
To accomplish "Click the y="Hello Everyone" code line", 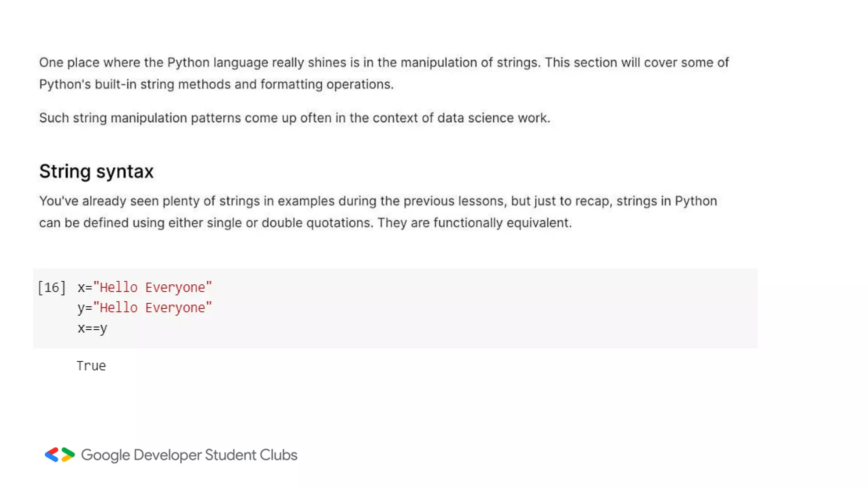I will 144,308.
